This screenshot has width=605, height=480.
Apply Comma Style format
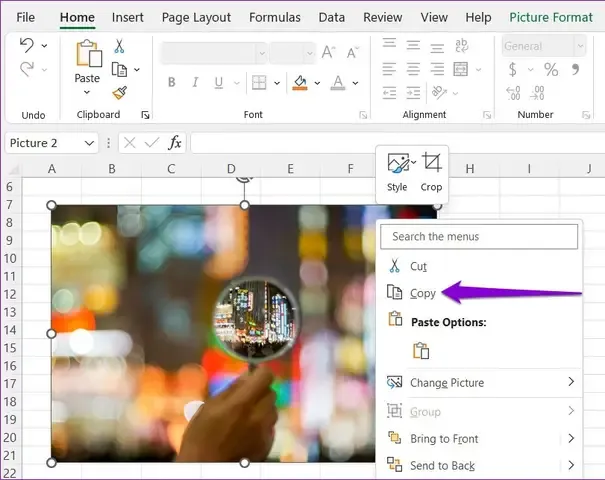point(575,69)
